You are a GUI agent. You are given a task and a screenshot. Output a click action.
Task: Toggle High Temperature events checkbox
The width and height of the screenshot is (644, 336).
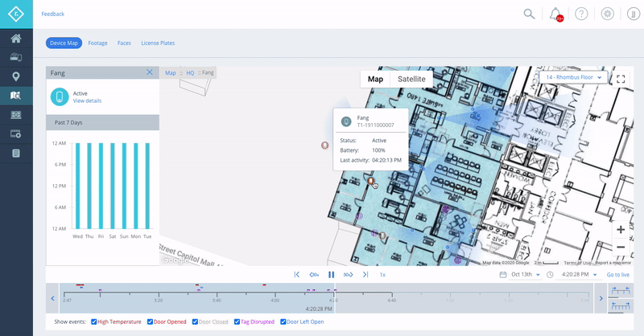coord(94,322)
